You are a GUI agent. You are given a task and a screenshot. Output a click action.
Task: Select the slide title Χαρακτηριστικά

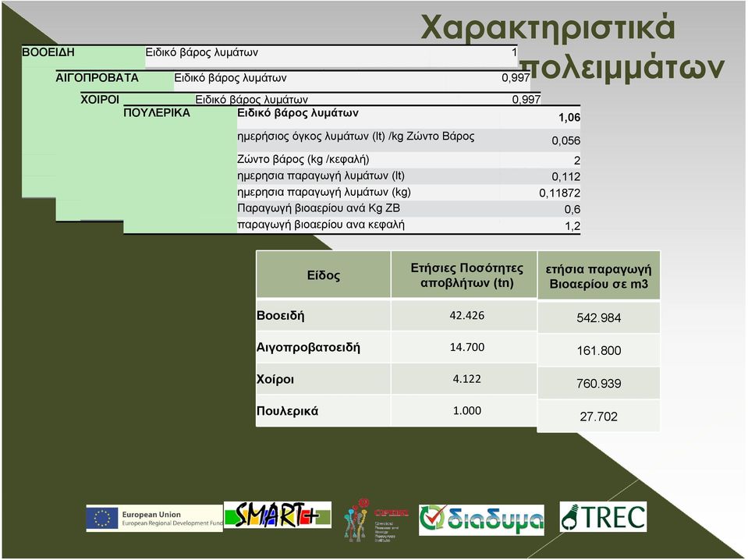(548, 27)
